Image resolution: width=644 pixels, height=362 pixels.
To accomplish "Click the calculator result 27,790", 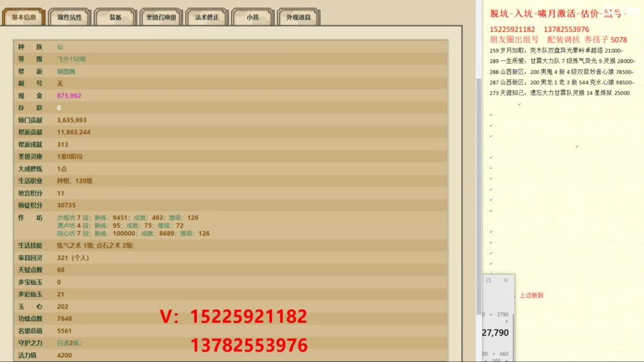I will tap(496, 333).
